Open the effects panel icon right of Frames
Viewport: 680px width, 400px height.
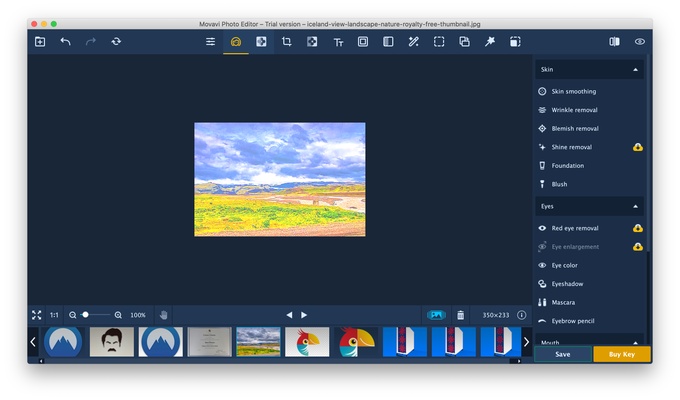point(388,42)
